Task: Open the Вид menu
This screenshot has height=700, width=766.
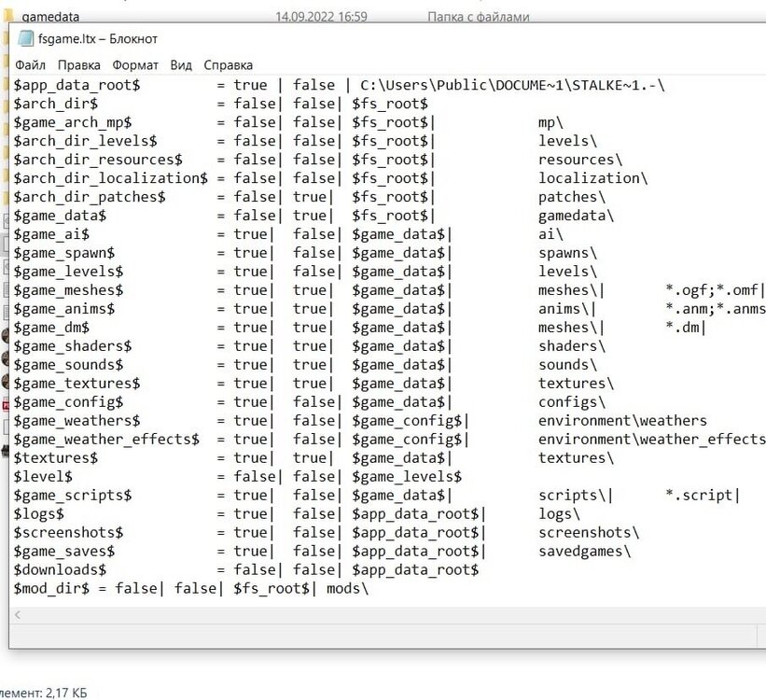Action: pyautogui.click(x=181, y=65)
